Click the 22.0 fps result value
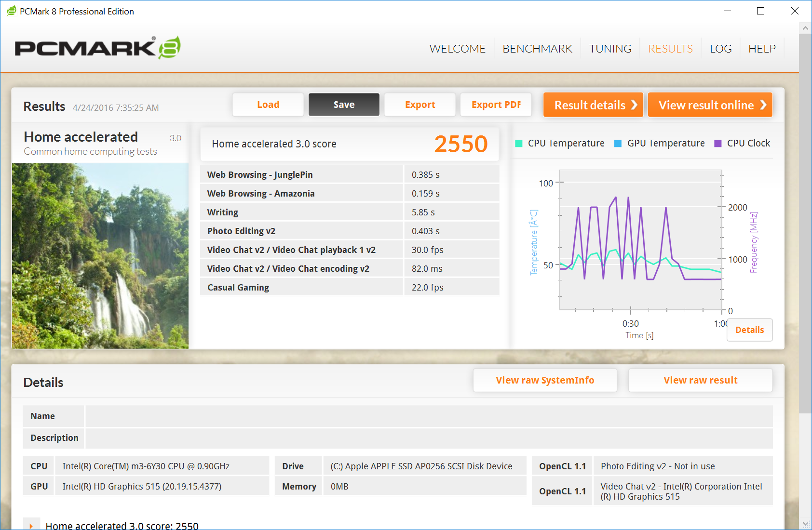This screenshot has height=530, width=812. coord(428,287)
